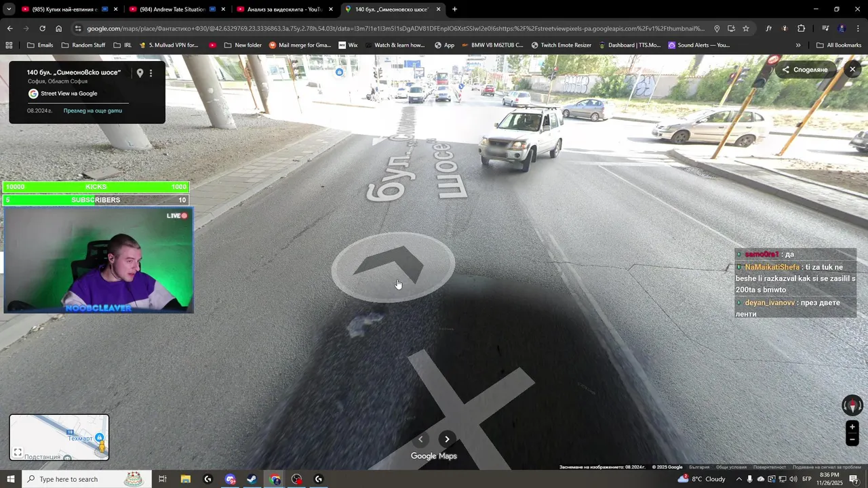Click the compass control
Image resolution: width=868 pixels, height=488 pixels.
pos(852,405)
